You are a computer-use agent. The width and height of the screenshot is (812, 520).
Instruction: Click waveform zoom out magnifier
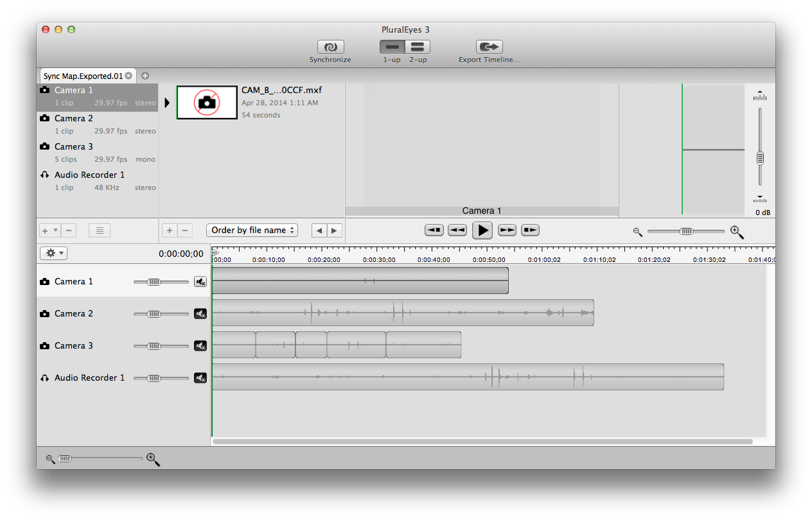(637, 232)
